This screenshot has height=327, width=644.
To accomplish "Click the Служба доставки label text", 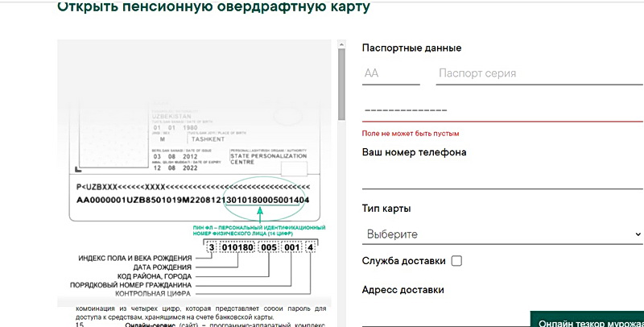I will (x=402, y=261).
